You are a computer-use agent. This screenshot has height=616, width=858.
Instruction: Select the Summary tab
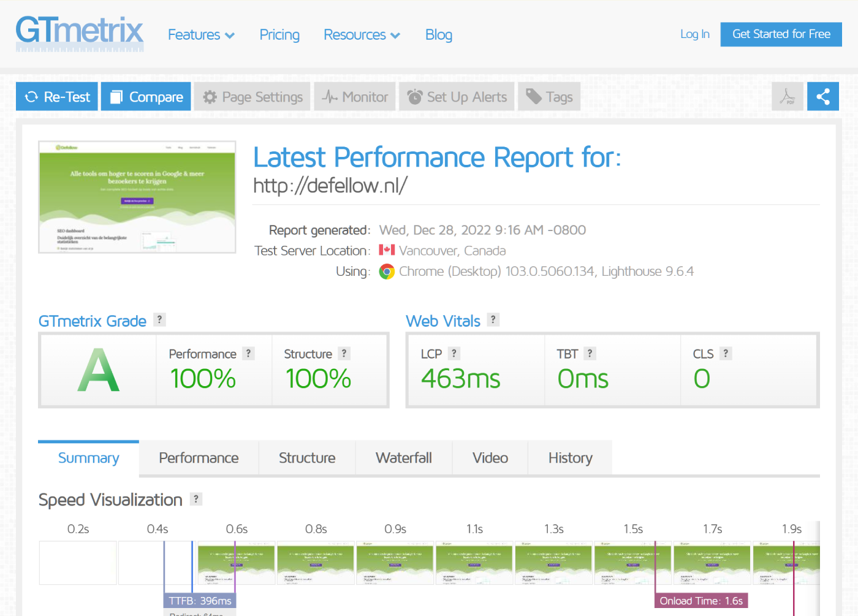[88, 458]
